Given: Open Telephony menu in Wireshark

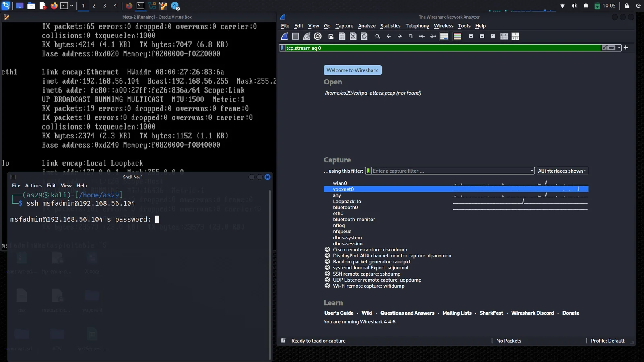Looking at the screenshot, I should [x=417, y=26].
